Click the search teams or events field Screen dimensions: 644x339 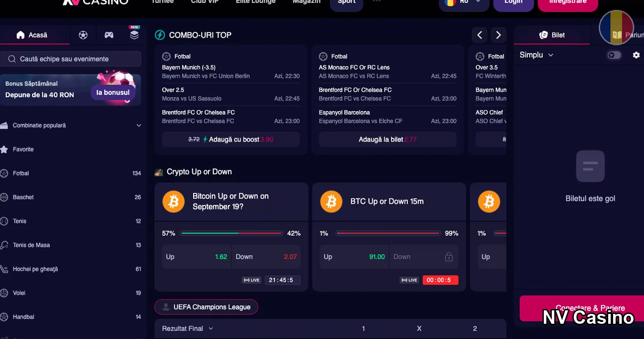click(71, 59)
